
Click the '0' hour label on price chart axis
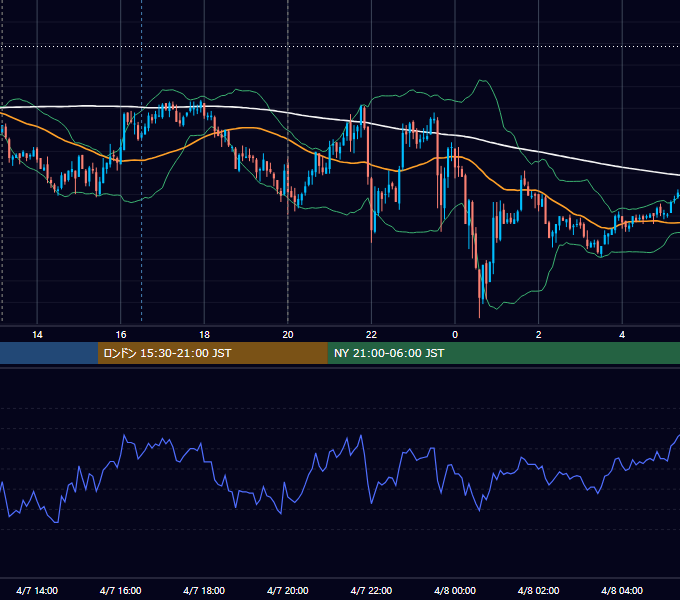pos(455,335)
